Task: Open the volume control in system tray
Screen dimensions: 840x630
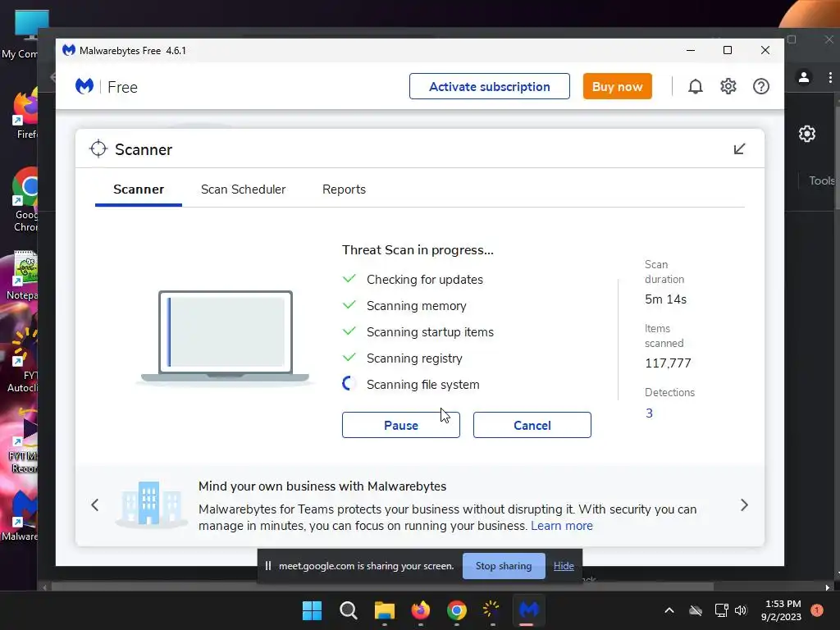Action: [x=741, y=610]
